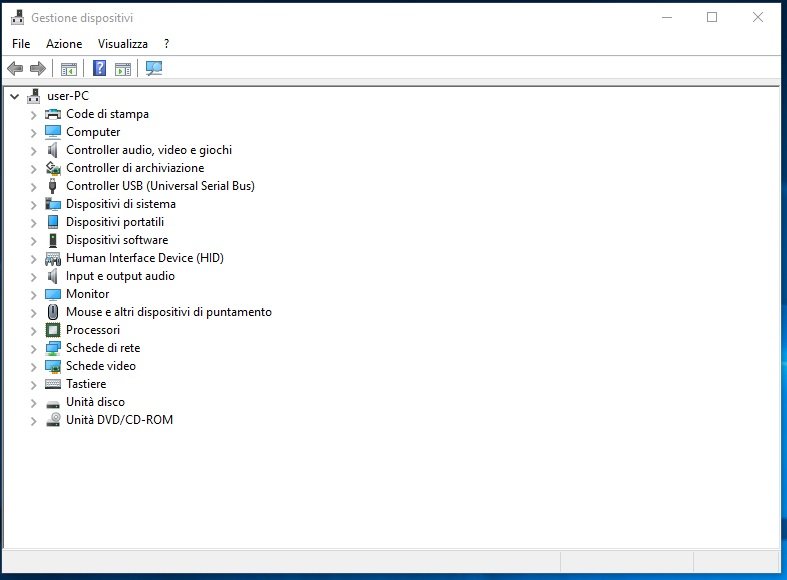This screenshot has width=787, height=580.
Task: Click the Unità DVD/CD-ROM disc icon
Action: point(53,420)
